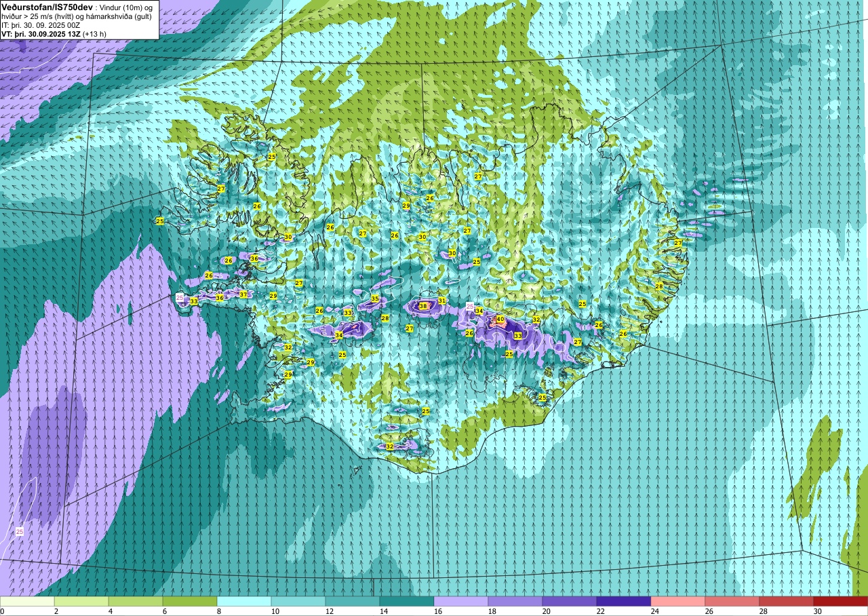Click the yellow 40 peak gust label
The image size is (868, 616).
(x=500, y=319)
